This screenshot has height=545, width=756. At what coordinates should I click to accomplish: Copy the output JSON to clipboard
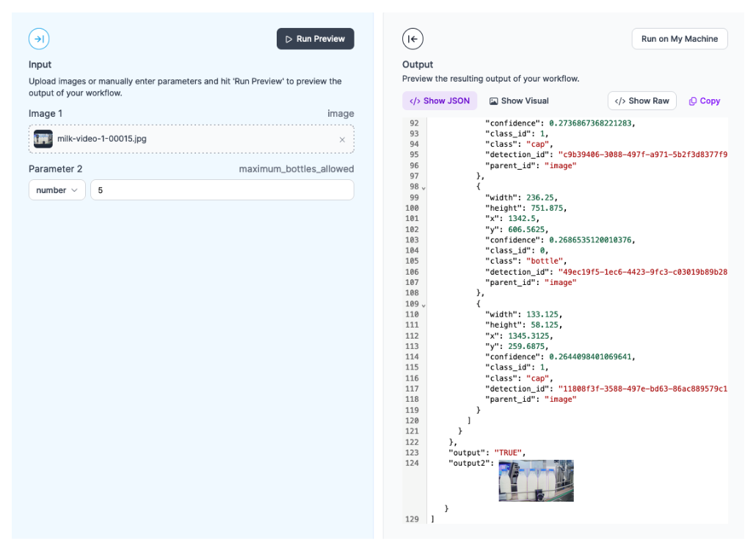point(705,101)
